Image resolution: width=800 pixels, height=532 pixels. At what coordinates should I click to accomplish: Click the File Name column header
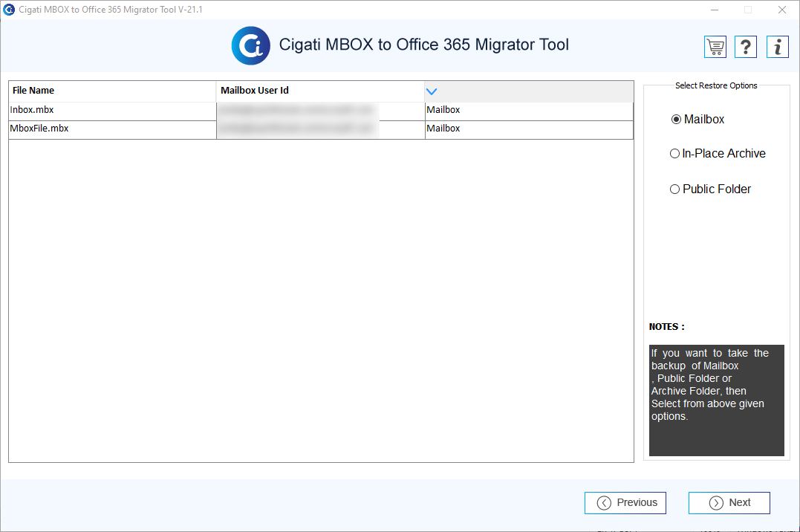[x=113, y=91]
